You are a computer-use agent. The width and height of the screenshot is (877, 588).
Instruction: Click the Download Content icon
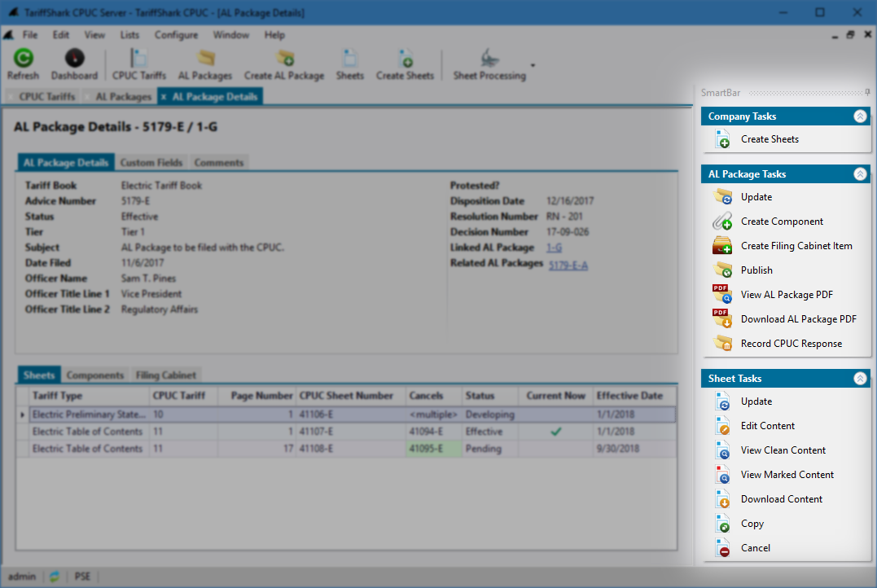[x=722, y=499]
